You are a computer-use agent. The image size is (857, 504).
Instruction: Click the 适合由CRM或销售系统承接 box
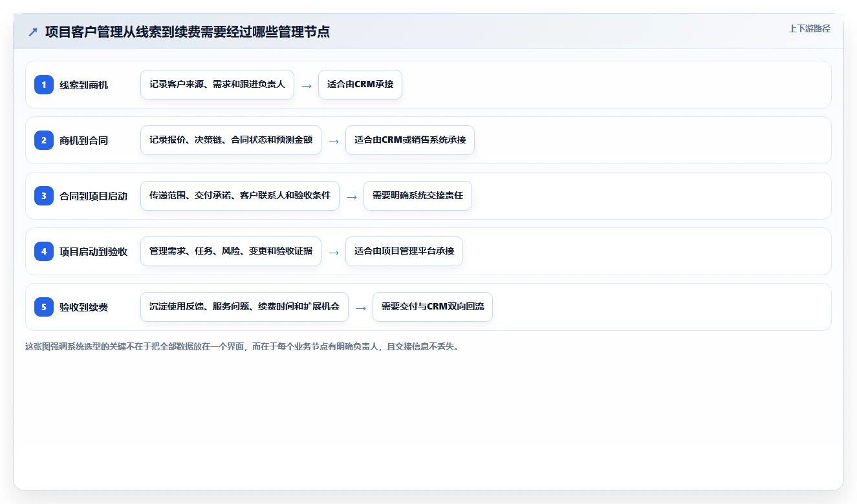click(x=410, y=140)
